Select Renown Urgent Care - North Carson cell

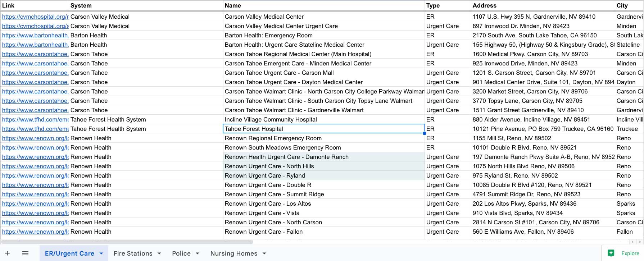coord(324,222)
